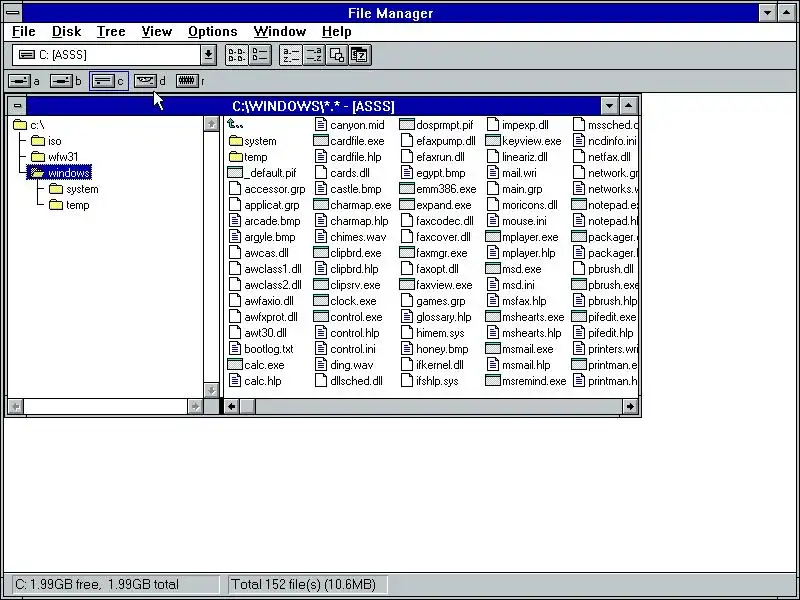The image size is (800, 600).
Task: Select hard drive c in the drive bar
Action: tap(108, 81)
